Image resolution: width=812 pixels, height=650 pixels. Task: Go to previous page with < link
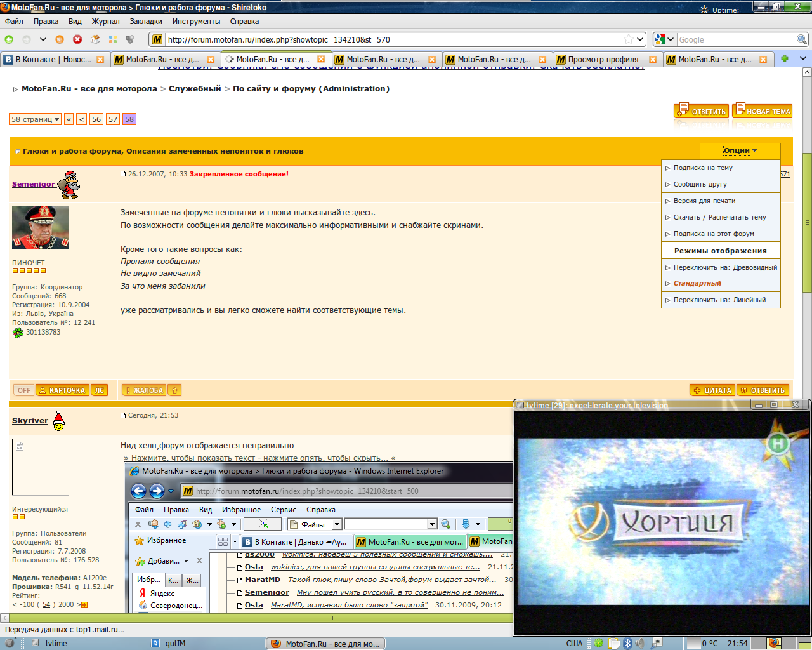82,119
